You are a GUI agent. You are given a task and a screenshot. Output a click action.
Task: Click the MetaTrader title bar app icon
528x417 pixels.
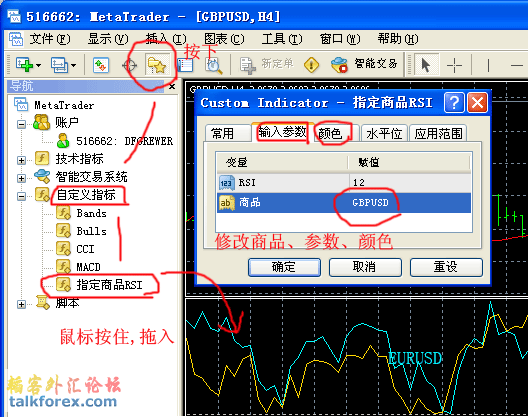[14, 16]
